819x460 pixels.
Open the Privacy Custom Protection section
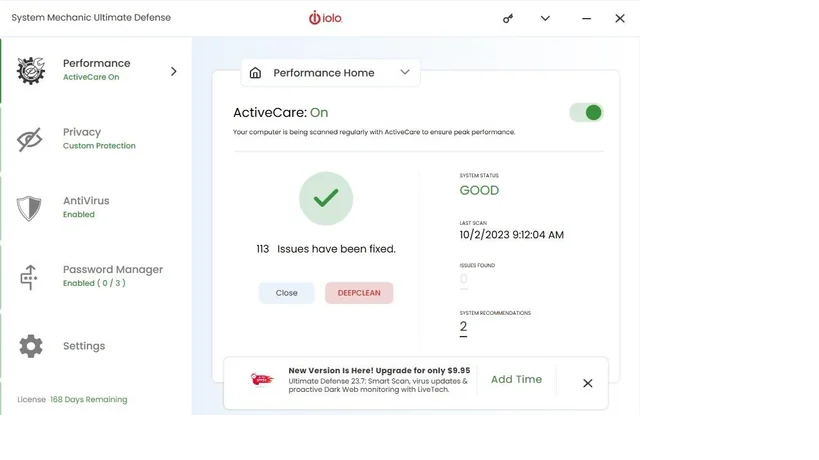point(96,139)
